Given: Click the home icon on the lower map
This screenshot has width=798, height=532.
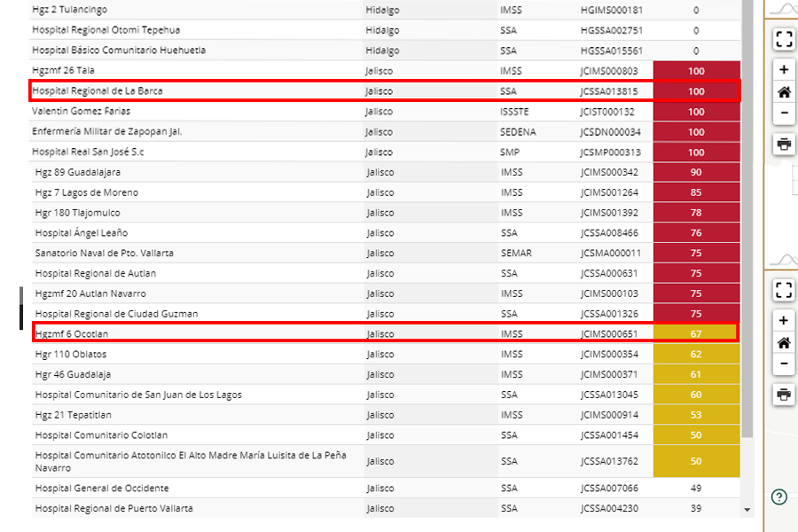Looking at the screenshot, I should (784, 343).
